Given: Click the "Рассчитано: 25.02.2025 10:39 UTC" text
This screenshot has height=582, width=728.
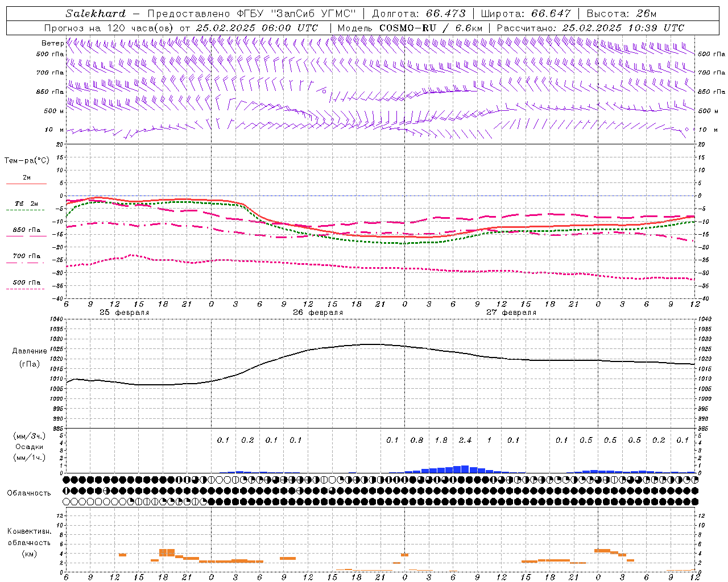Looking at the screenshot, I should pyautogui.click(x=590, y=28).
